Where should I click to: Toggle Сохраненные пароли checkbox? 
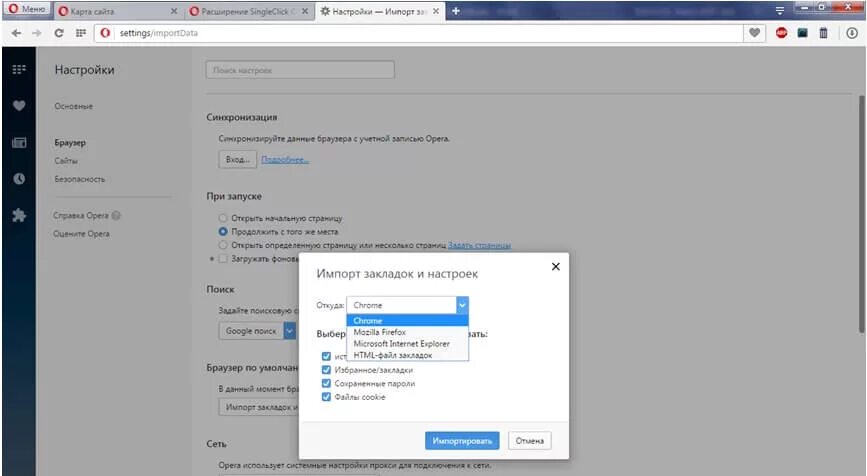pos(326,384)
